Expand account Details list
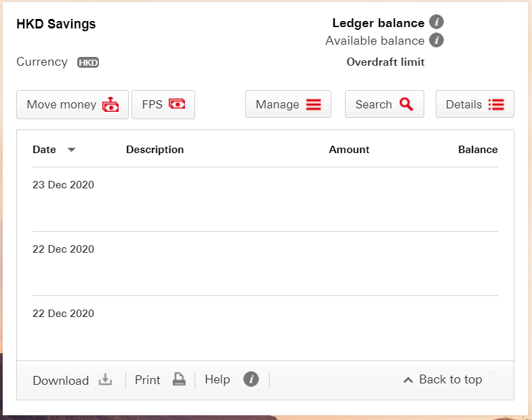This screenshot has width=532, height=420. (x=474, y=104)
